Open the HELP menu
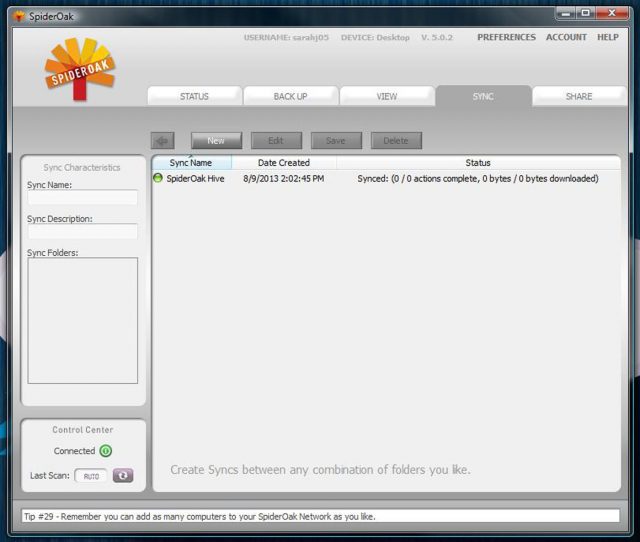The image size is (640, 542). (x=607, y=37)
